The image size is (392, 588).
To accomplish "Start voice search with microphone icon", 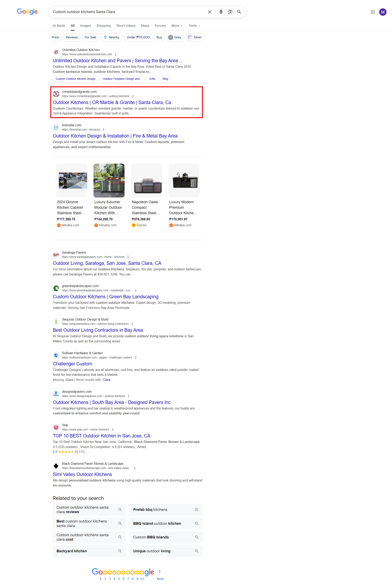I will (x=221, y=12).
